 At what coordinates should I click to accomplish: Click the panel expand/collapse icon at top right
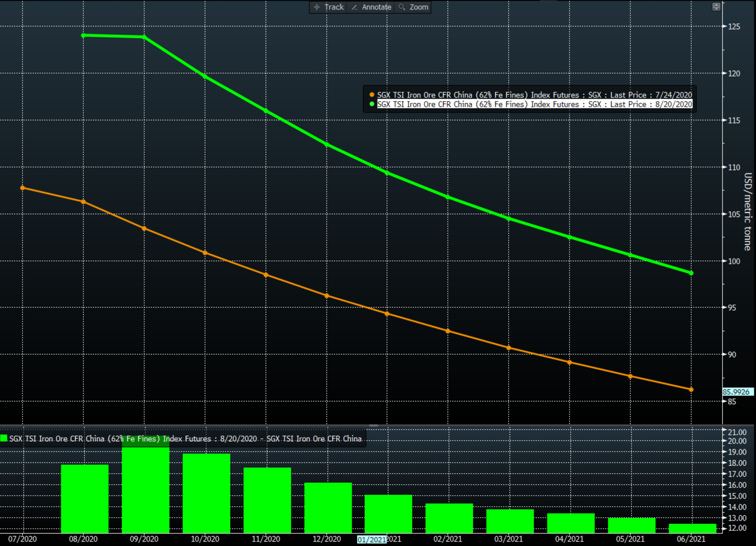716,7
